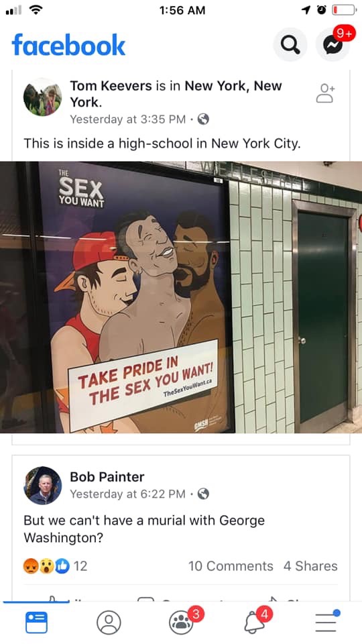Open the Notifications bell tab
Viewport: 362px width, 644px height.
click(x=255, y=623)
